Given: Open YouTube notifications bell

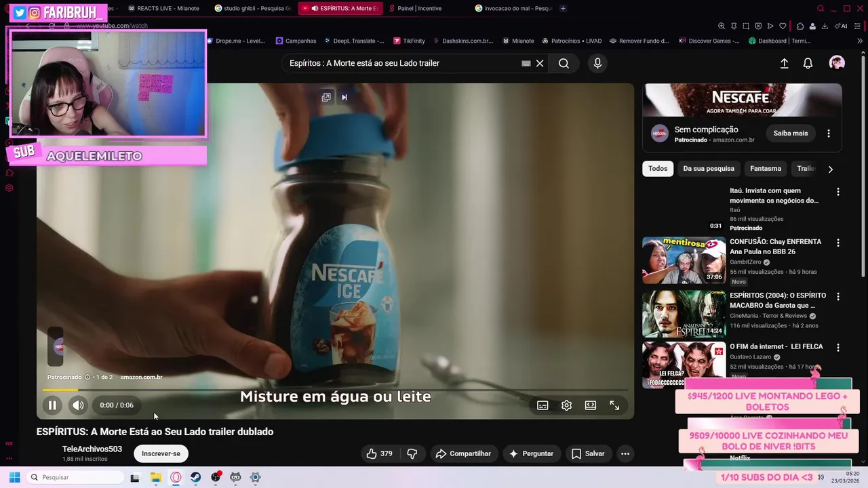Looking at the screenshot, I should point(808,63).
